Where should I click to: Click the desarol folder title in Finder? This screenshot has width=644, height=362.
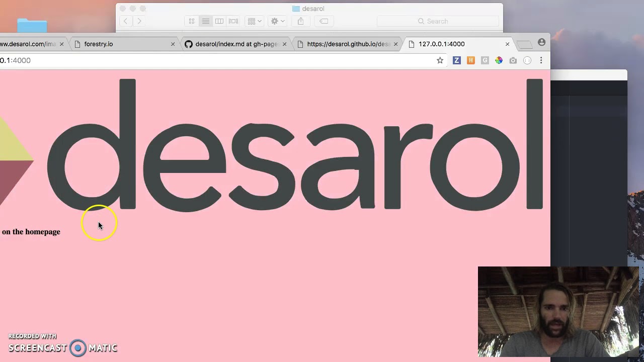click(x=308, y=9)
